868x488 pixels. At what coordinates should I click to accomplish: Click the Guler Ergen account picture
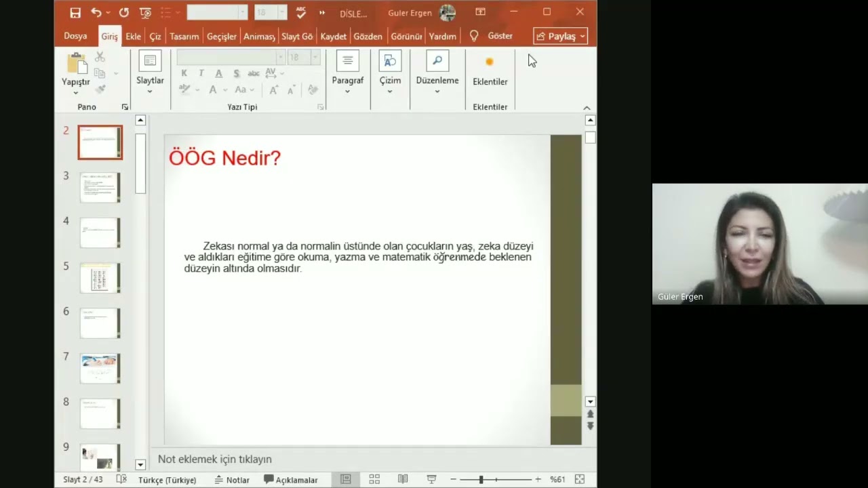coord(448,13)
